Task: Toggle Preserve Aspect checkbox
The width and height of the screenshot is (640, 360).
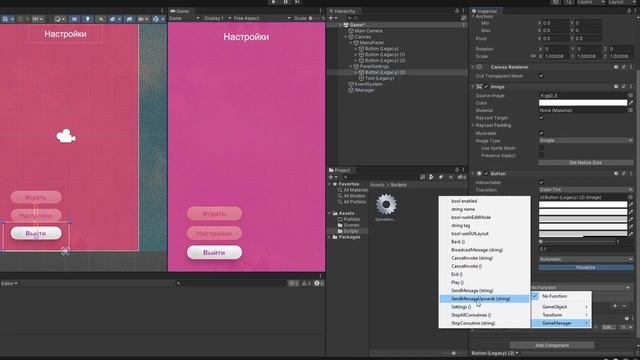Action: pyautogui.click(x=541, y=156)
